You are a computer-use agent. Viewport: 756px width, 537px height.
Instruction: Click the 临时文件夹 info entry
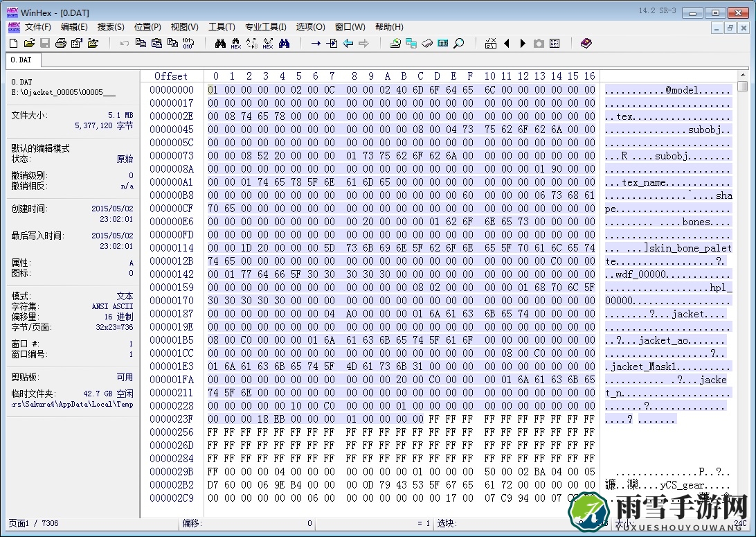click(72, 399)
